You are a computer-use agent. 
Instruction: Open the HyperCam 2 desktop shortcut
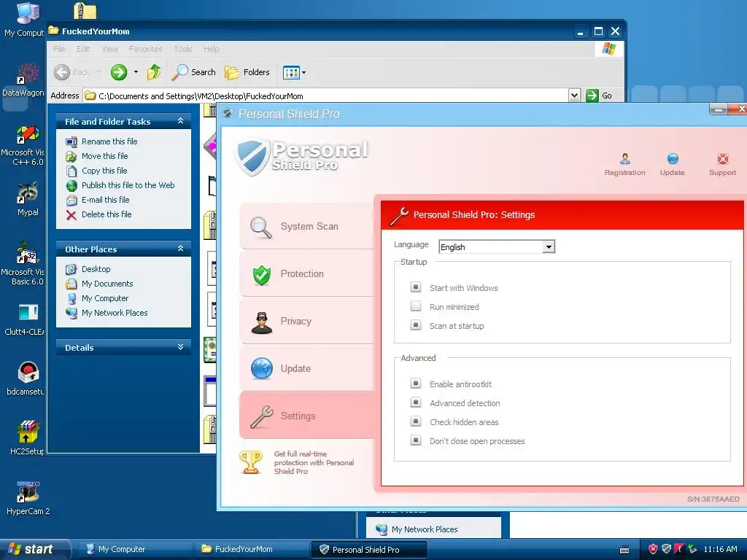pos(28,498)
